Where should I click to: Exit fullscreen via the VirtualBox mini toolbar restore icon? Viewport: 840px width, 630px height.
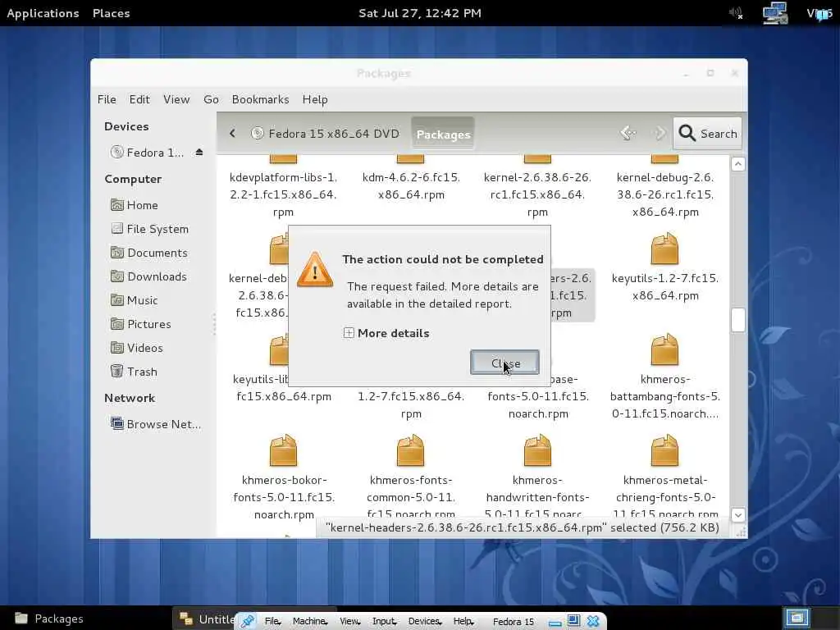pos(573,620)
